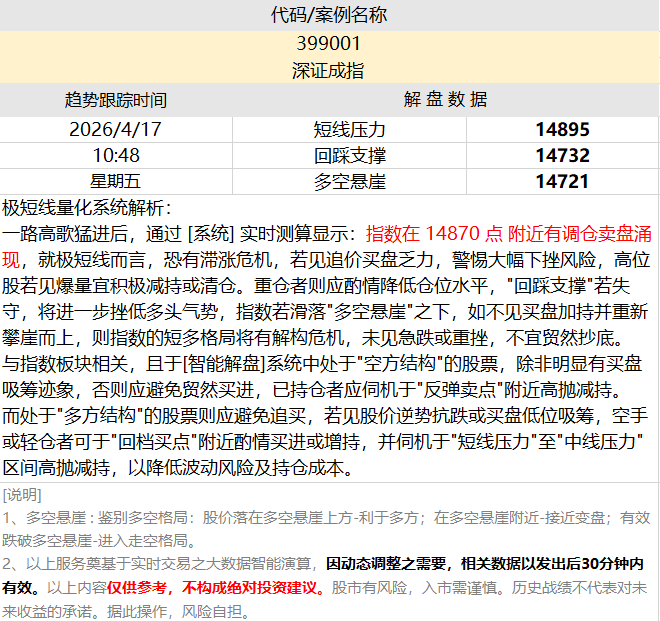Image resolution: width=660 pixels, height=621 pixels.
Task: Click the 短线压力 label cell
Action: click(x=349, y=129)
